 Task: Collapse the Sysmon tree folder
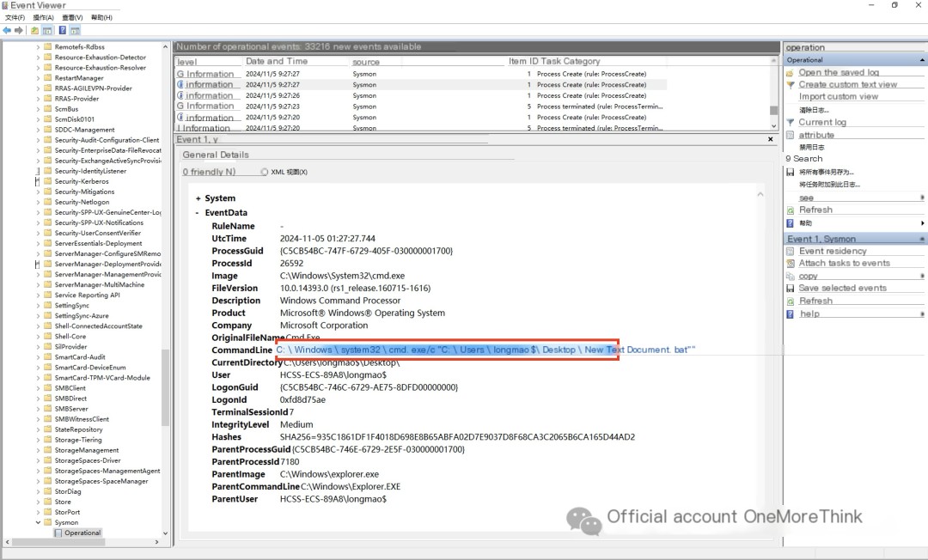click(38, 522)
